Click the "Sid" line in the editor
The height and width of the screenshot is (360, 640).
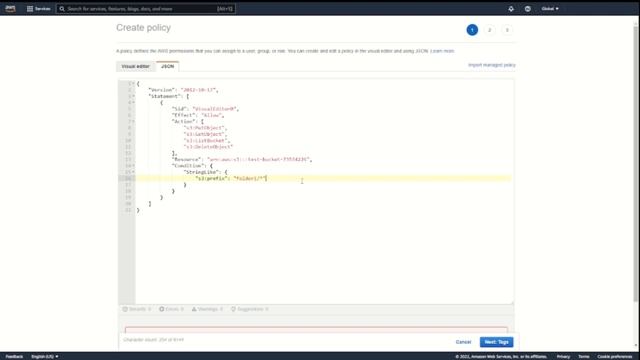tap(205, 109)
